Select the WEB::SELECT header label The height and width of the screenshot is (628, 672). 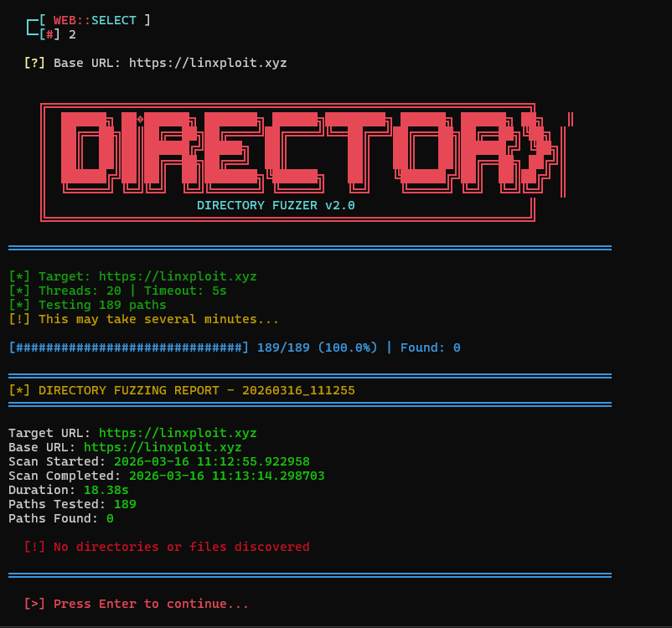pos(96,20)
